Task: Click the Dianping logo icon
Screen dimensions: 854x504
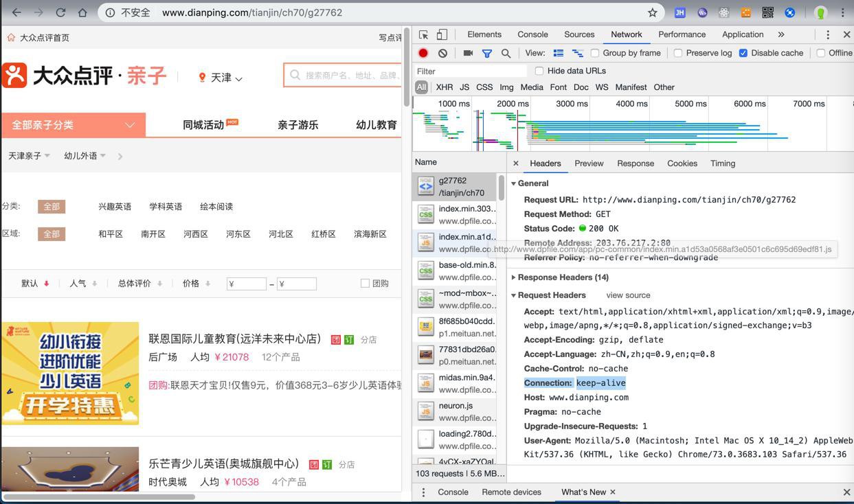Action: [14, 76]
